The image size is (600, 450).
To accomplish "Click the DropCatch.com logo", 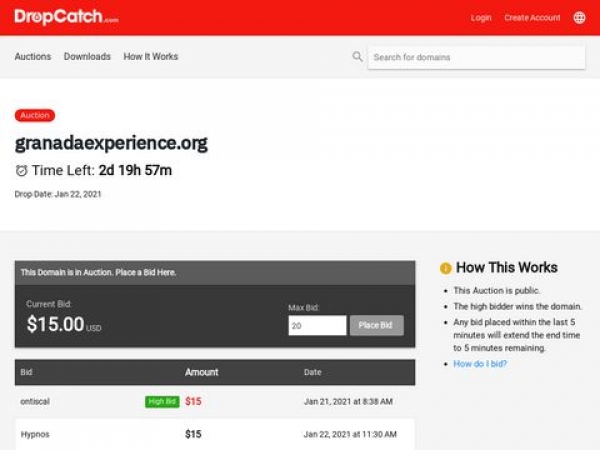I will (66, 17).
